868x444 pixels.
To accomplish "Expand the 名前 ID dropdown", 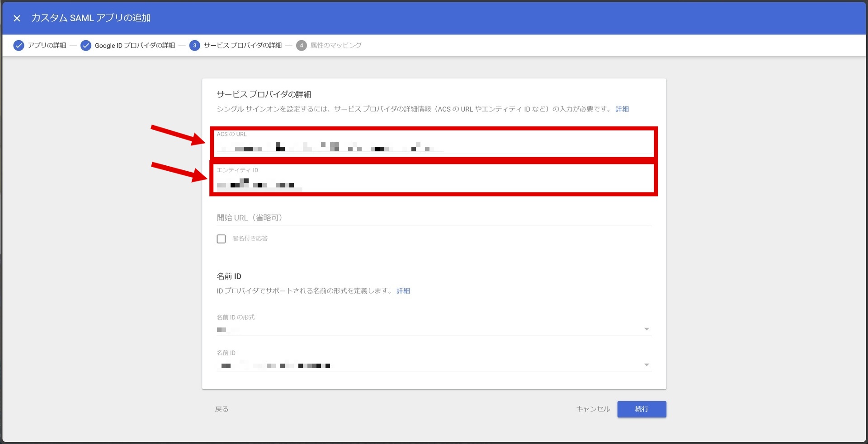I will [x=434, y=360].
